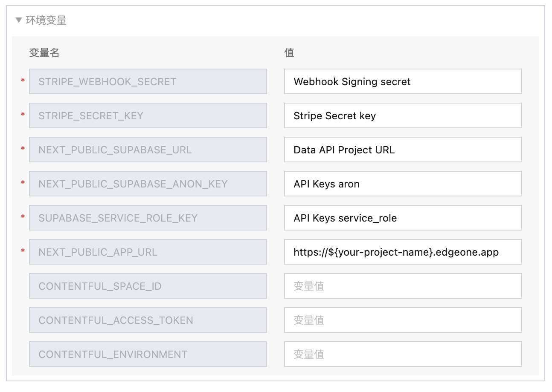
Task: Enter a value for CONTENTFUL_SPACE_ID
Action: pos(403,286)
